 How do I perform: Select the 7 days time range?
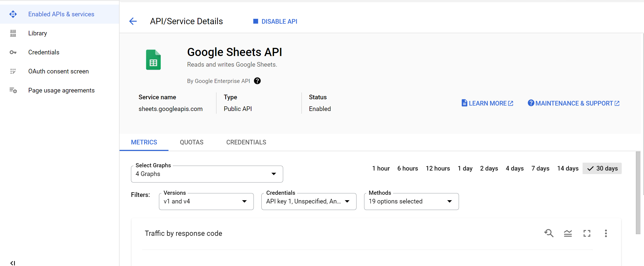coord(540,168)
